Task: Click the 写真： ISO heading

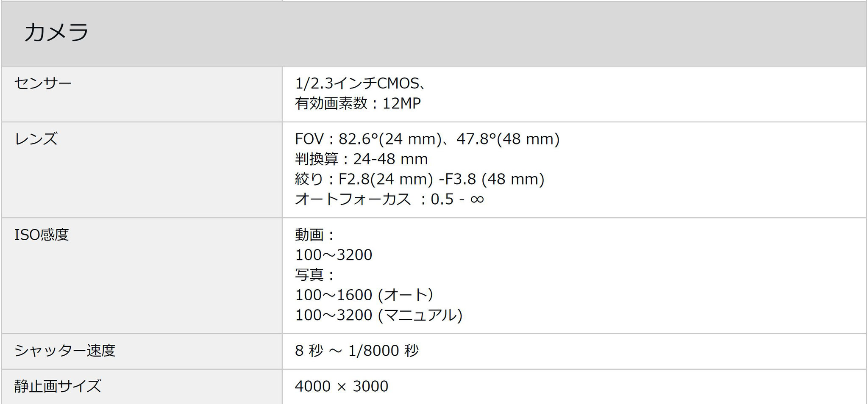Action: click(315, 275)
